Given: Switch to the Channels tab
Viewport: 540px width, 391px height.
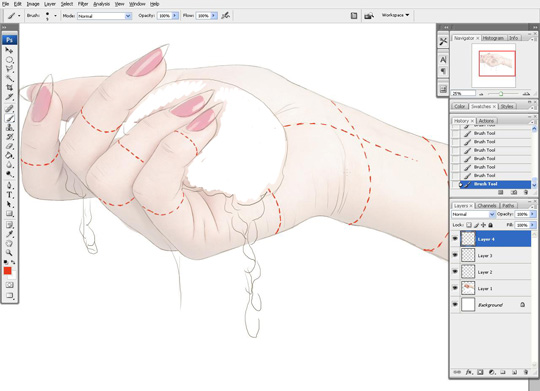Looking at the screenshot, I should coord(487,206).
